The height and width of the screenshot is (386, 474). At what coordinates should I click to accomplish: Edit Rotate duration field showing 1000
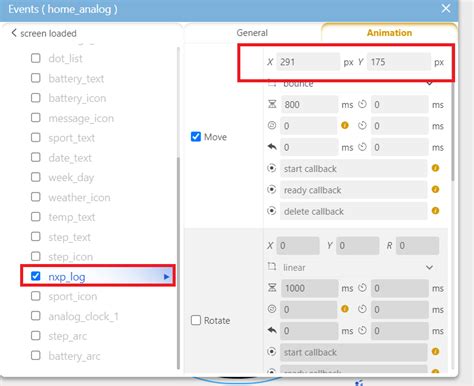[x=309, y=288]
